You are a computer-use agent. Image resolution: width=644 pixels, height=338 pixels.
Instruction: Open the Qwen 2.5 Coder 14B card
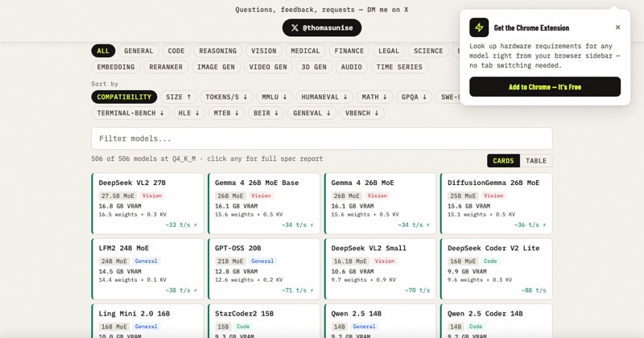click(x=496, y=321)
